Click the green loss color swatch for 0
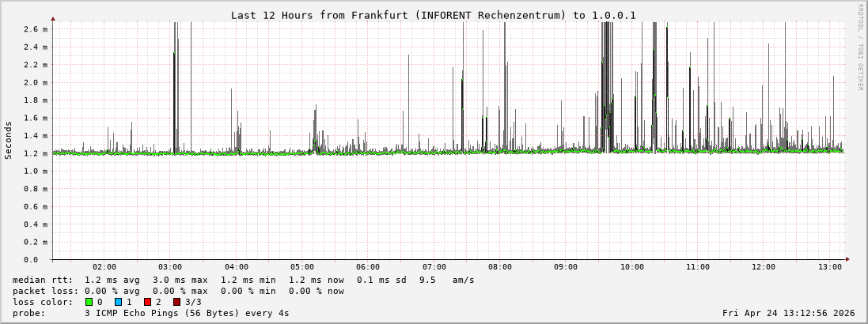Viewport: 868px width, 324px height. [89, 302]
